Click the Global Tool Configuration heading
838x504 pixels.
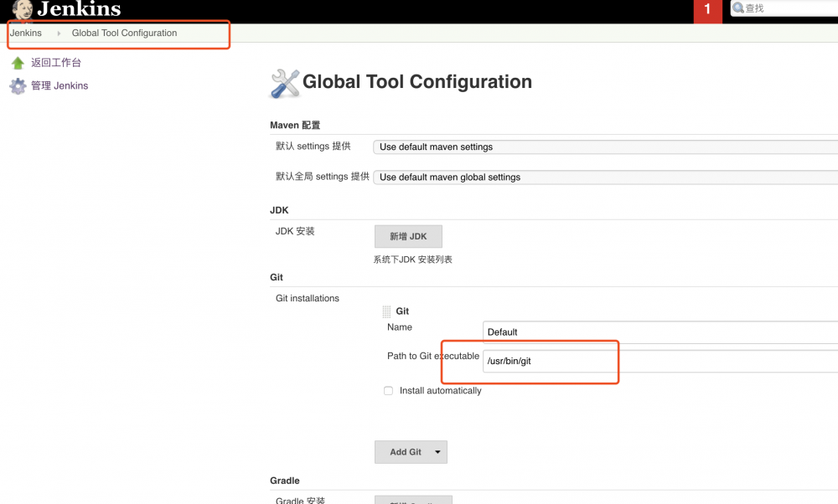(x=417, y=82)
